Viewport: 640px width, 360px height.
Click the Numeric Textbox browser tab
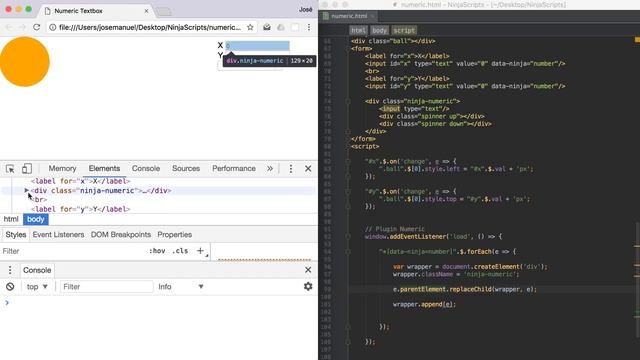tap(96, 11)
